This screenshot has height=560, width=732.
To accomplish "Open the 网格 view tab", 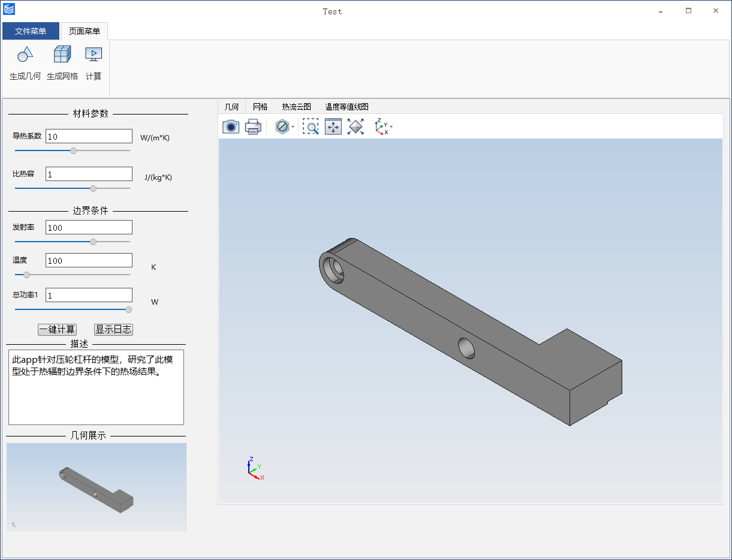I will click(260, 107).
